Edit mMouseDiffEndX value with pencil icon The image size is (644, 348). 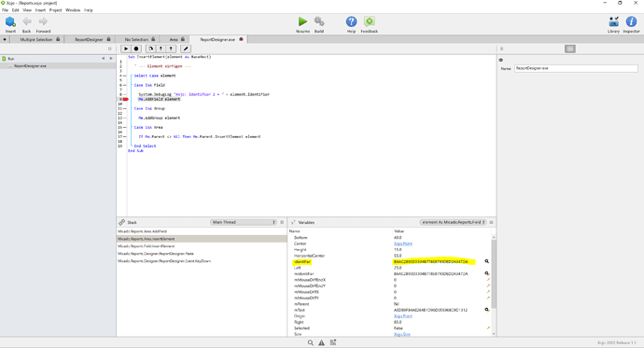coord(488,280)
